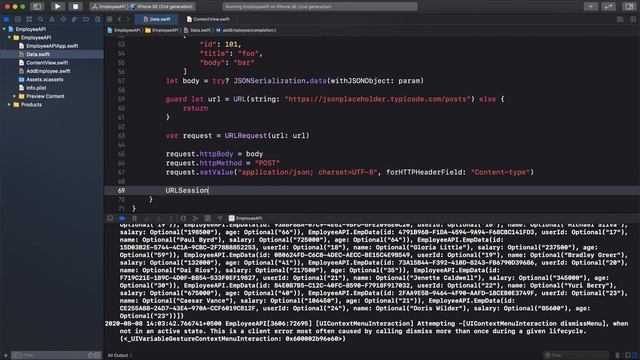The image size is (640, 360).
Task: Toggle the navigator sidebar button
Action: pos(37,7)
